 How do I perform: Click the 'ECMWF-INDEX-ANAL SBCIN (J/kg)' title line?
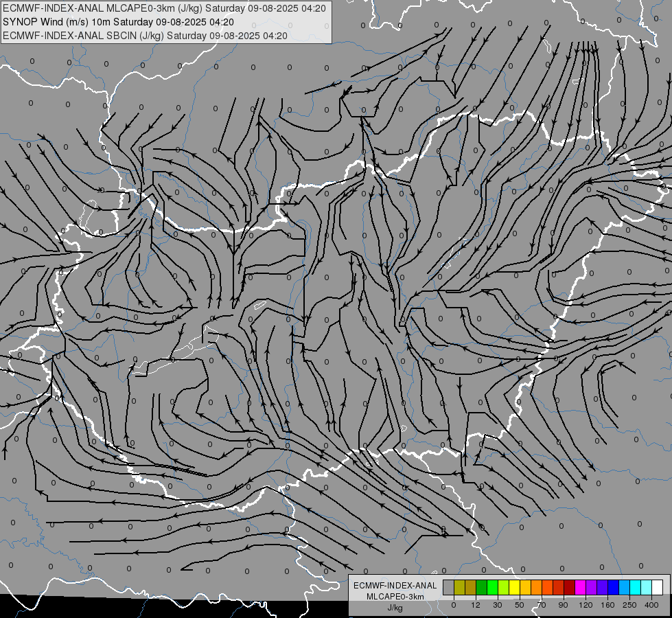[x=145, y=36]
